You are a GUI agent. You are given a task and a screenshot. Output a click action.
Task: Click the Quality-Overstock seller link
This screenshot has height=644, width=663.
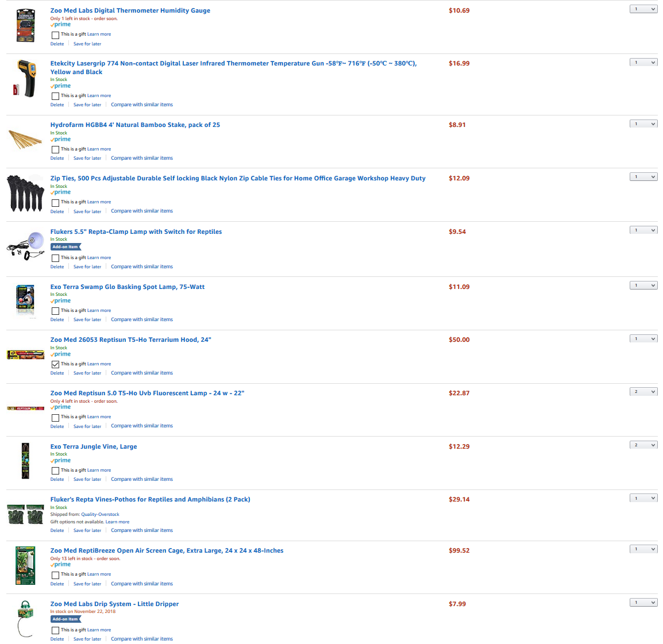coord(100,515)
